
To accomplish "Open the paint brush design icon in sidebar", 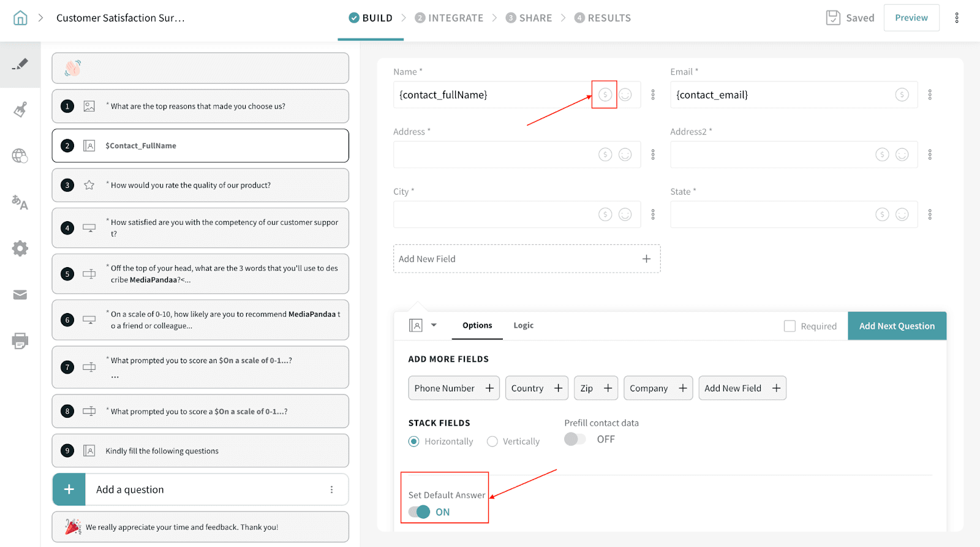I will (x=20, y=110).
